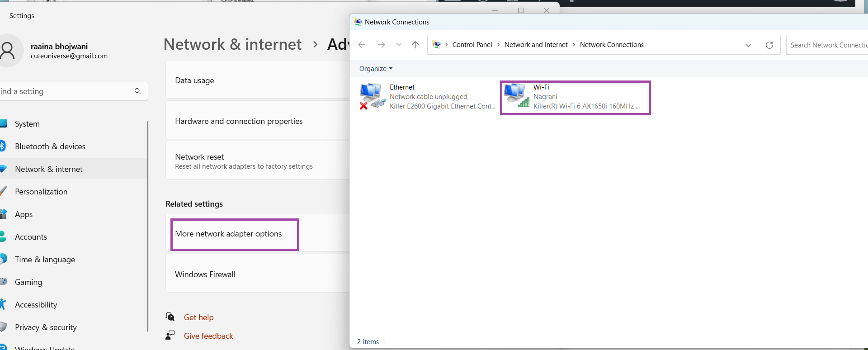
Task: Open Privacy & security settings
Action: click(73, 327)
